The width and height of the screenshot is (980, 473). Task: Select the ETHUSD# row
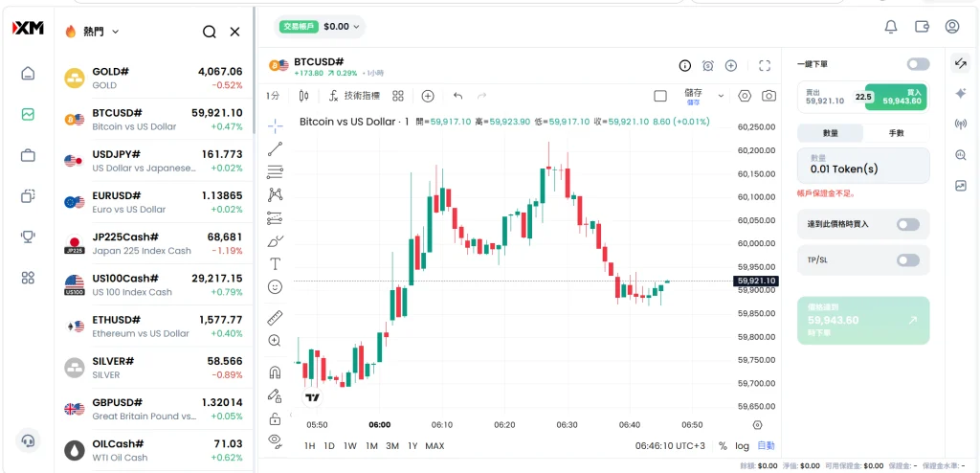(x=154, y=326)
